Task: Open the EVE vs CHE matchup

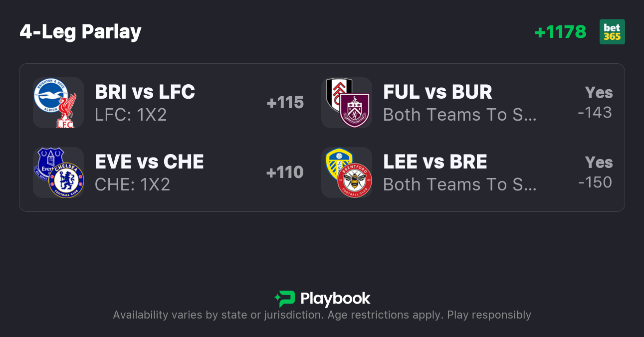Action: (149, 162)
